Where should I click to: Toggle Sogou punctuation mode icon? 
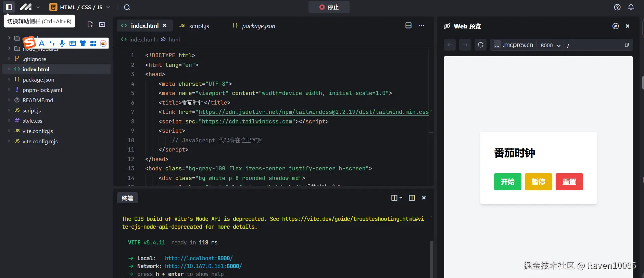52,43
